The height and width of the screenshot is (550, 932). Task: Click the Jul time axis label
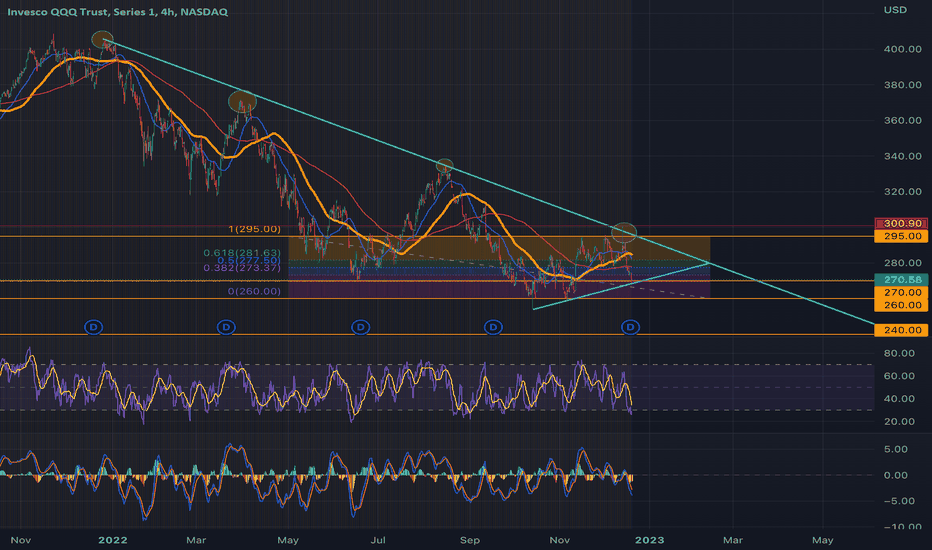[x=378, y=540]
